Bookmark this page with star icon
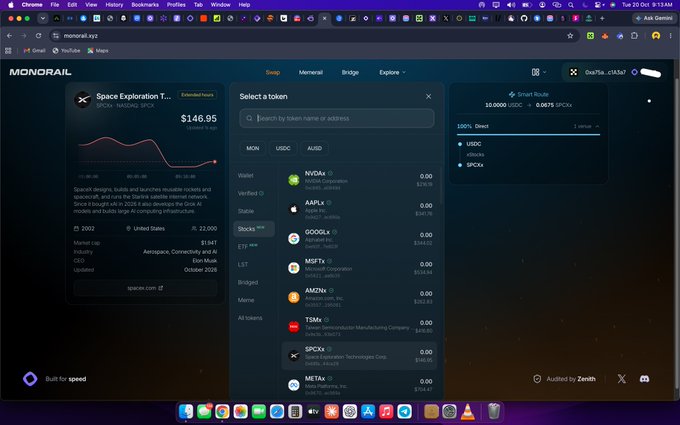The width and height of the screenshot is (680, 425). coord(570,36)
